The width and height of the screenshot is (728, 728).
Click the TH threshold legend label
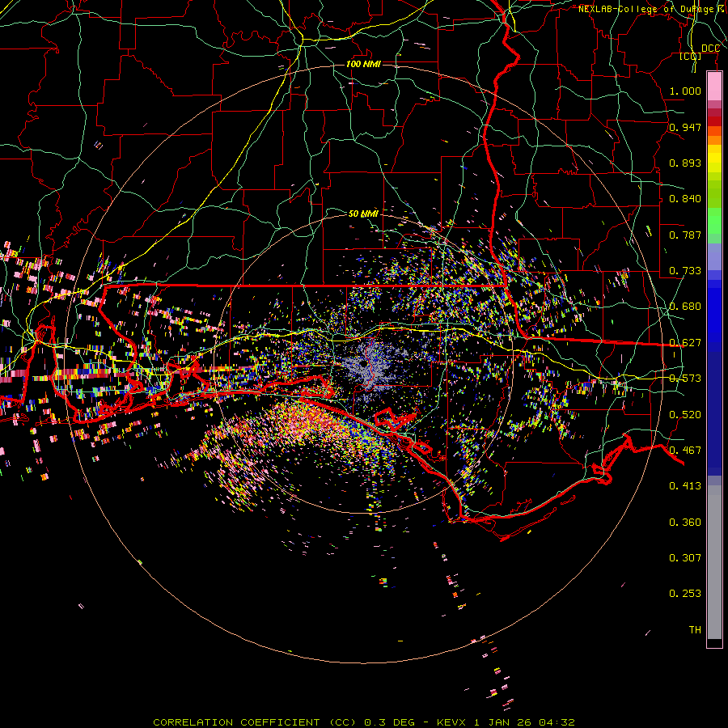click(x=695, y=630)
